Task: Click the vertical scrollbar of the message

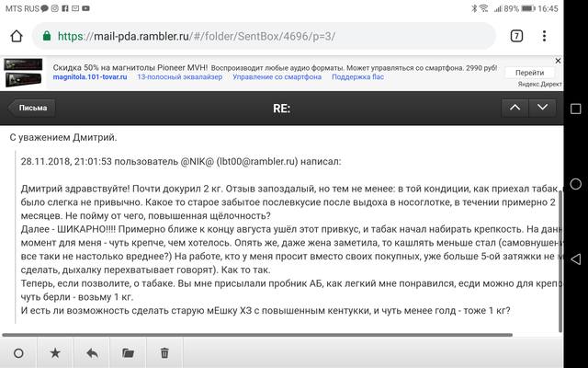Action: point(560,261)
